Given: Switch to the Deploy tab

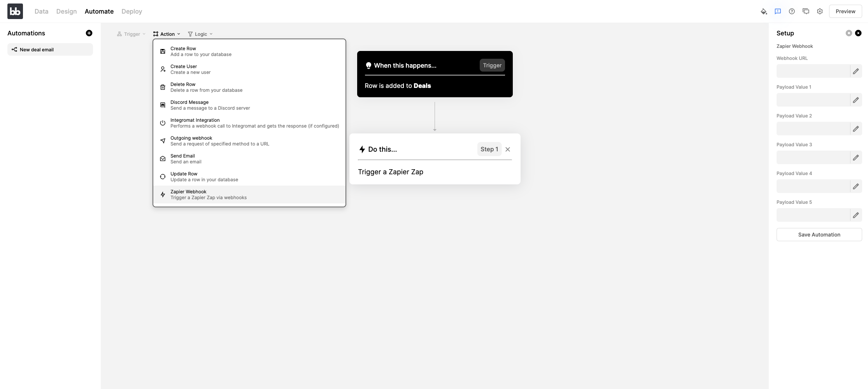Looking at the screenshot, I should 132,11.
